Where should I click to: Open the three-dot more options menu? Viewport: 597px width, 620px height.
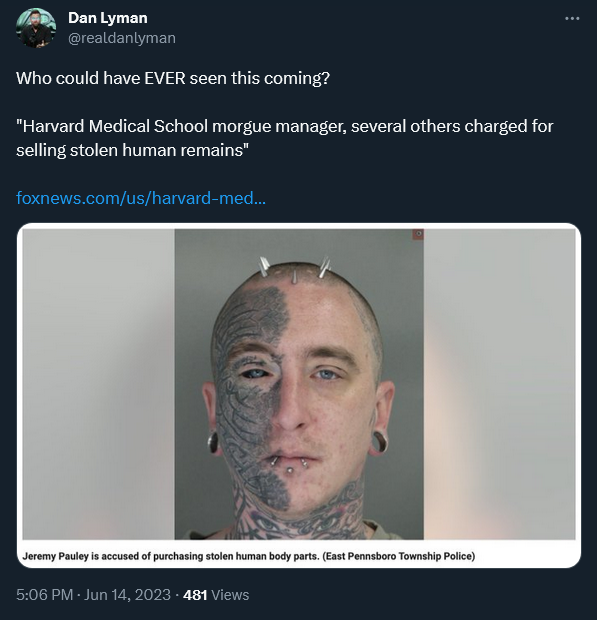coord(572,19)
